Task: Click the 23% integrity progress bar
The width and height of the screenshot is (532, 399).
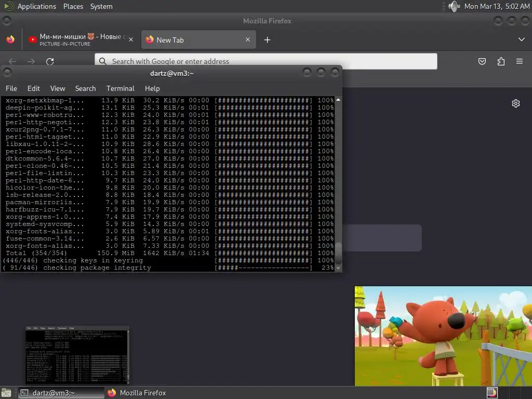Action: point(263,268)
